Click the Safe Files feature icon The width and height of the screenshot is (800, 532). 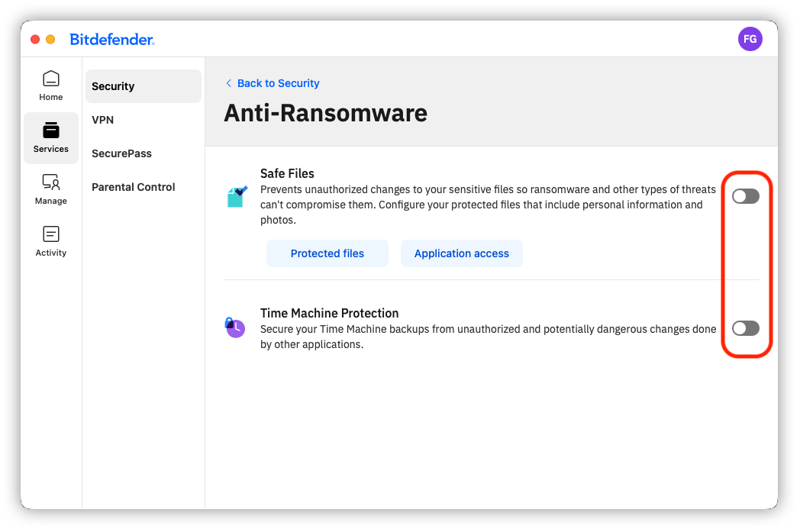tap(237, 196)
